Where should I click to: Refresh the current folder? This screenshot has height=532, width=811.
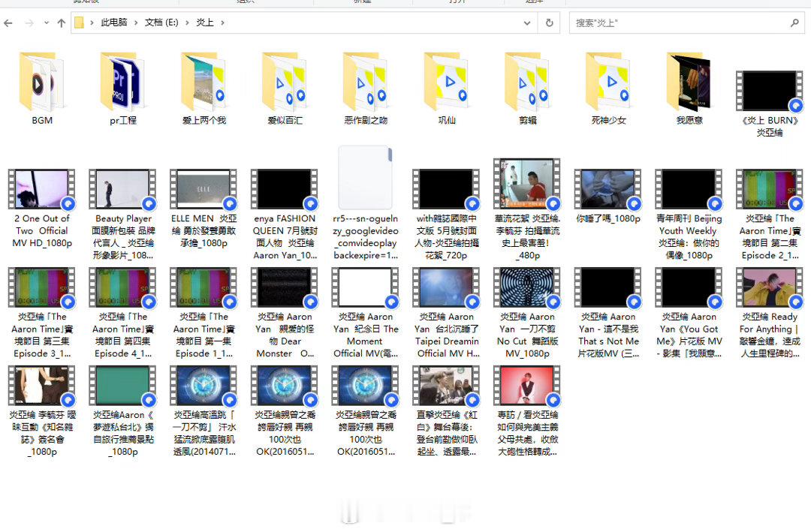[549, 23]
